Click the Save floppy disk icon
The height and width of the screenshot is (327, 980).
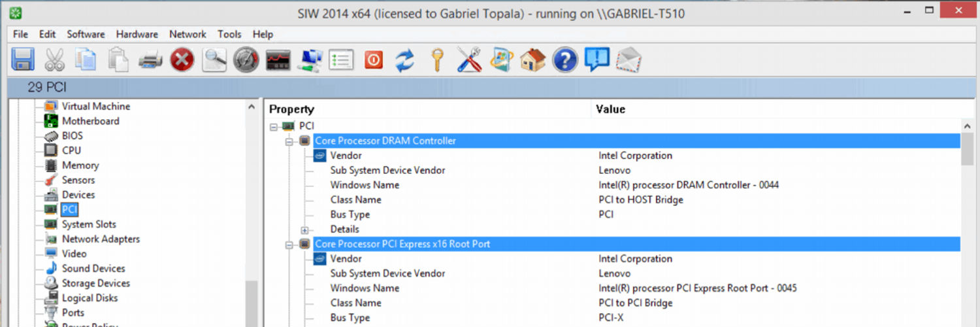pyautogui.click(x=23, y=60)
